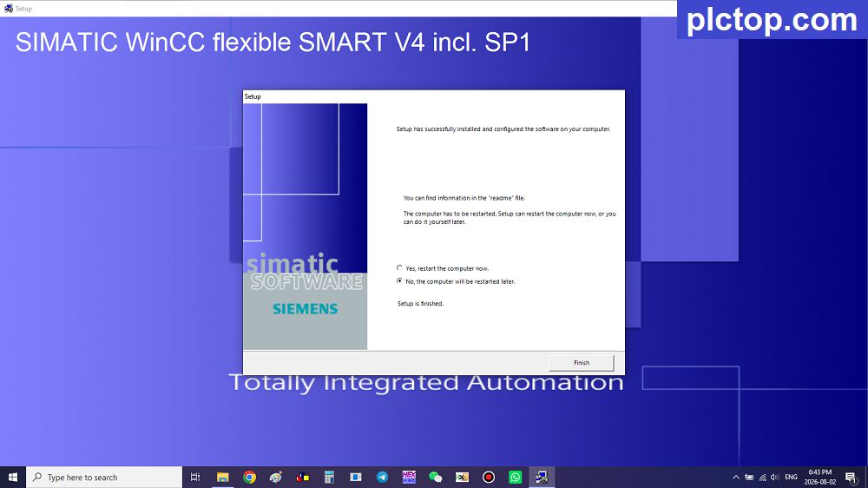Open the Paint palette app in taskbar
868x488 pixels.
click(276, 477)
